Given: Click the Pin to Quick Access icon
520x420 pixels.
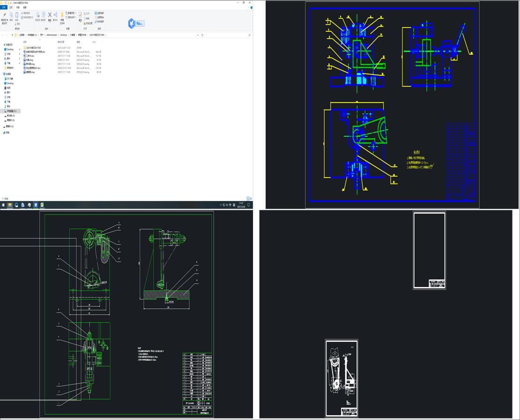Looking at the screenshot, I should 4,15.
